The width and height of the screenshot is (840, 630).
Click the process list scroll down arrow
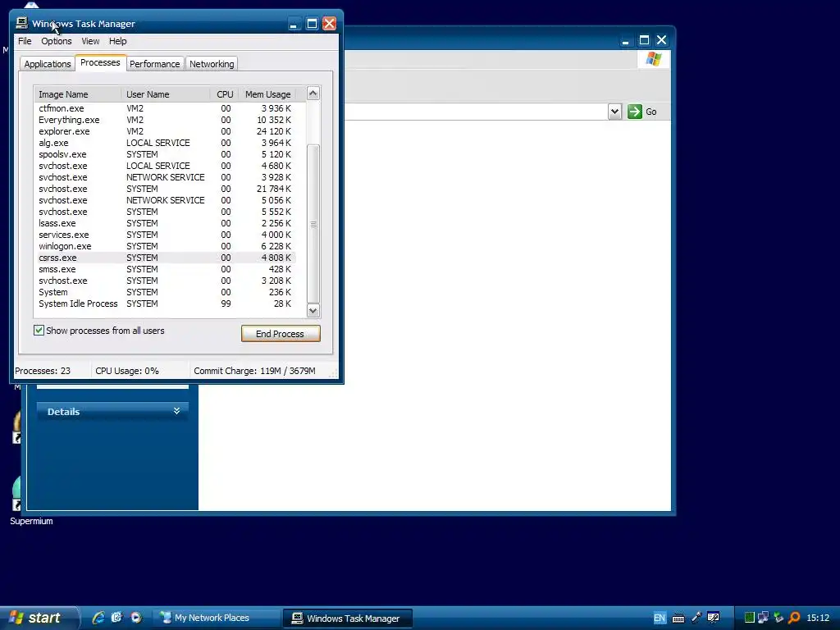[x=313, y=310]
